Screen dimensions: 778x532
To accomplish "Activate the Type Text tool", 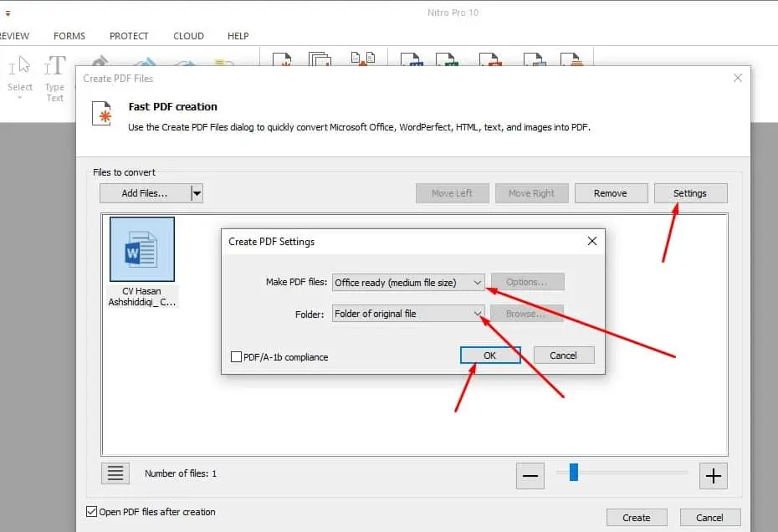I will click(54, 79).
